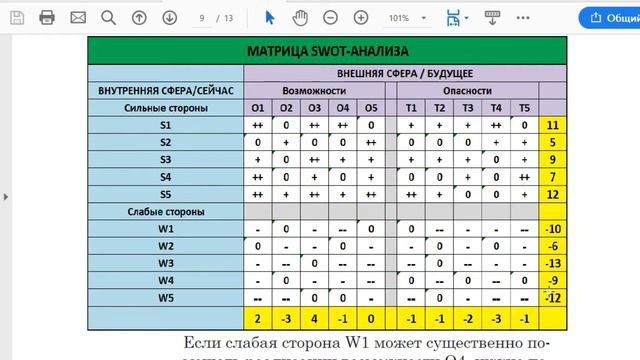The height and width of the screenshot is (360, 640).
Task: Click the ВНУТРЕННЯЯ СФЕРА/СЕЙЧАС header
Action: coord(166,91)
